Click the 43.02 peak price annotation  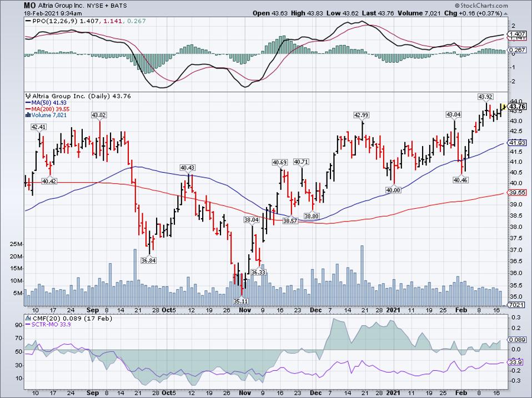click(99, 115)
